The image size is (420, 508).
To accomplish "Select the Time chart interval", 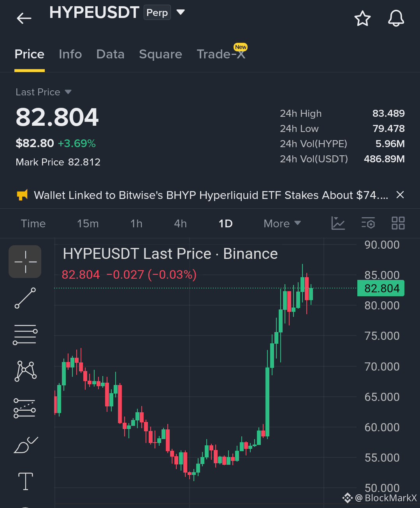I will [33, 223].
